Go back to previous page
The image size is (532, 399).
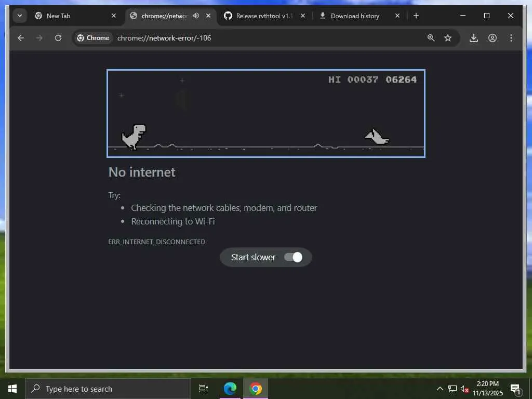point(21,38)
